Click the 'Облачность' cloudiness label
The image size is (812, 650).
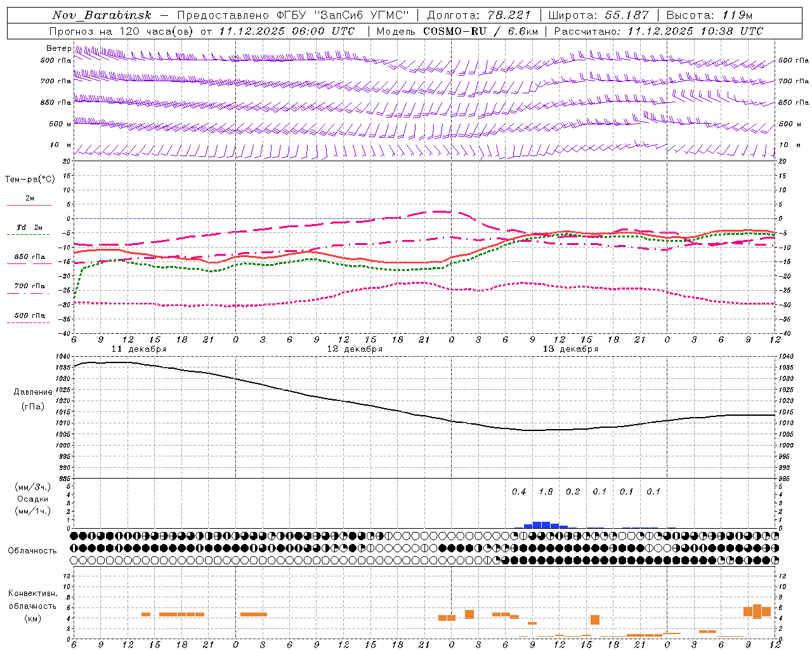(x=32, y=551)
